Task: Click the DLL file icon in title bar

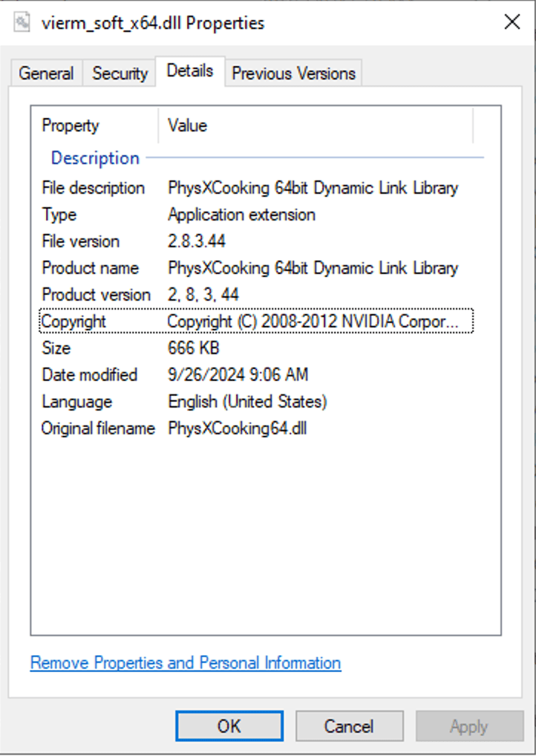Action: point(22,23)
